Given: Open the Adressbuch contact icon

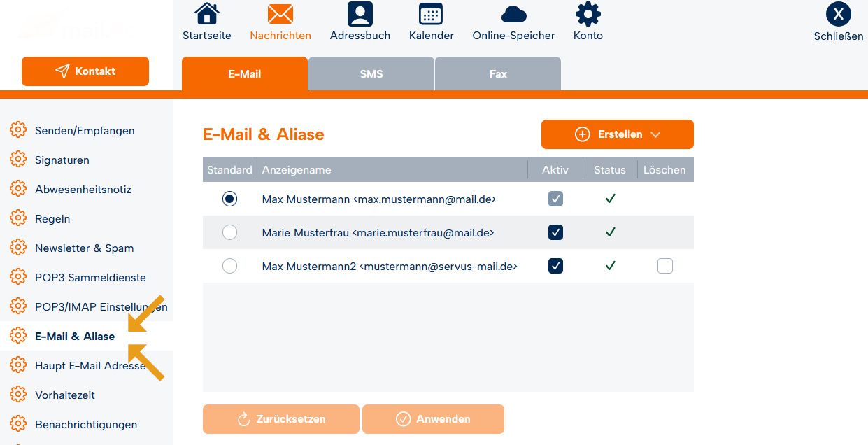Looking at the screenshot, I should (x=360, y=14).
